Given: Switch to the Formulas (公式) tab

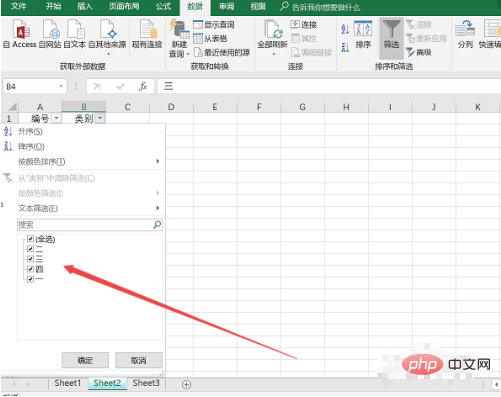Looking at the screenshot, I should click(x=163, y=6).
